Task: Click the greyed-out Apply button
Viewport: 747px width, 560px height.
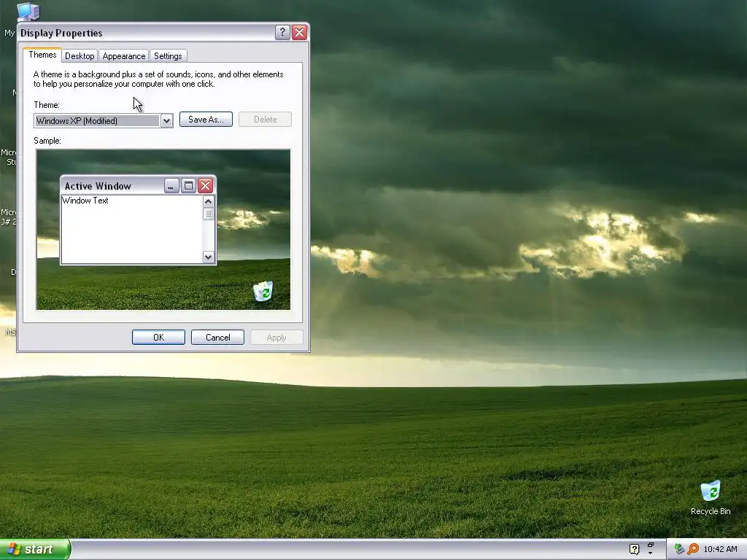Action: (x=276, y=337)
